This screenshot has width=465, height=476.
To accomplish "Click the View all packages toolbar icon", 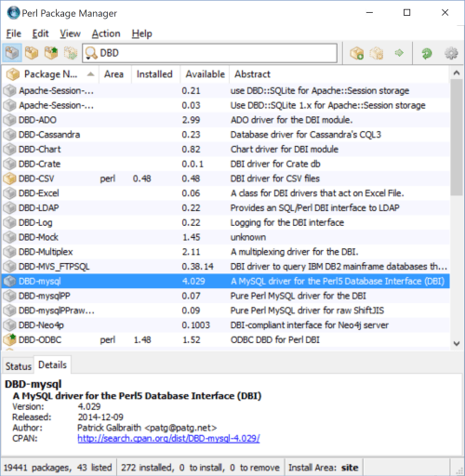I will pyautogui.click(x=12, y=53).
